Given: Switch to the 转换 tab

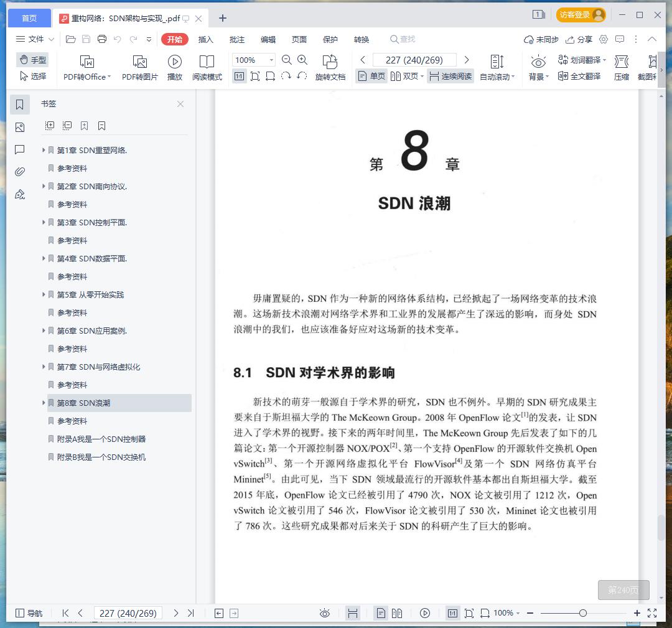Looking at the screenshot, I should tap(362, 39).
